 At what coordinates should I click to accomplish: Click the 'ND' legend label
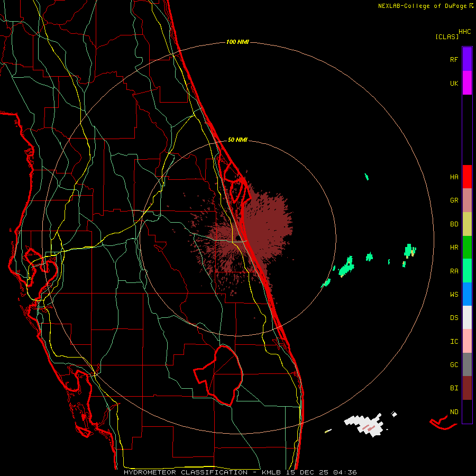(454, 412)
